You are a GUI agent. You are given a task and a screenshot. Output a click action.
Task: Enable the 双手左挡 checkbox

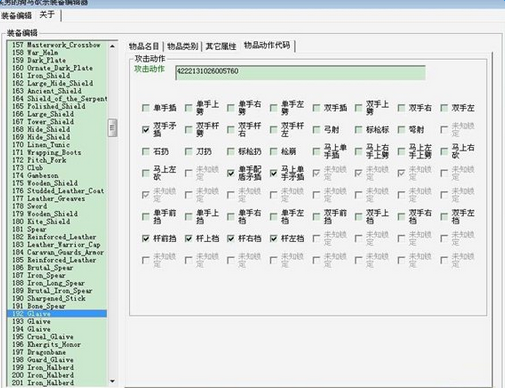coord(444,217)
